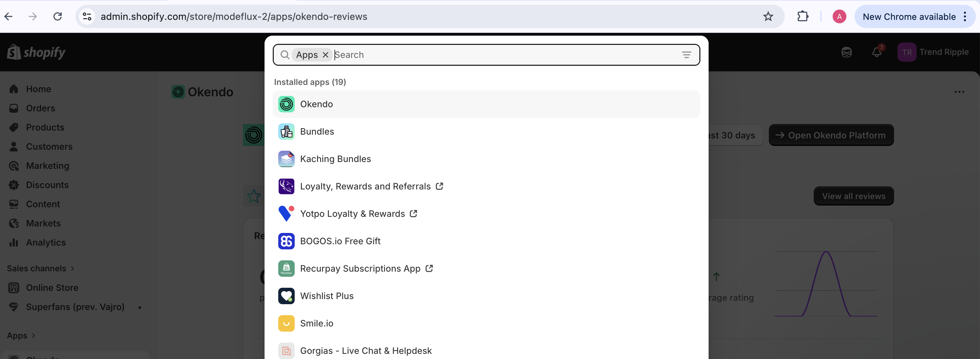The image size is (980, 359).
Task: Click the Shopify logo
Action: point(36,52)
